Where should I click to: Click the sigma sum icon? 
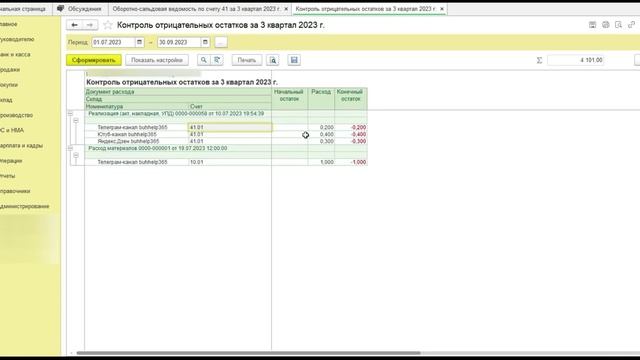[539, 60]
